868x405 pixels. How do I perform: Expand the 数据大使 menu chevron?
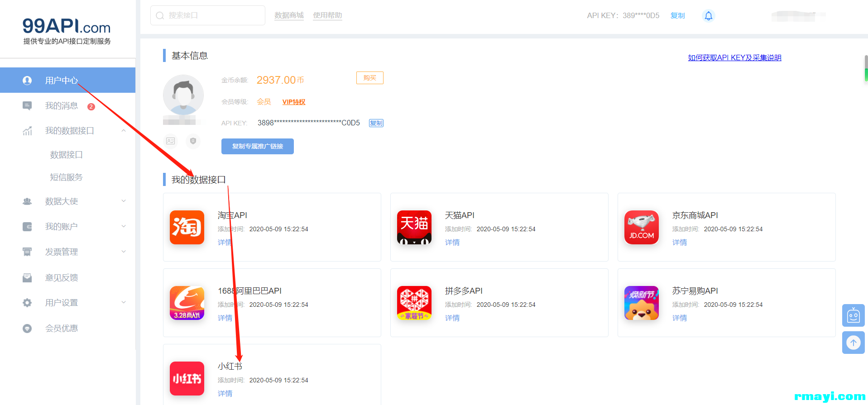124,201
